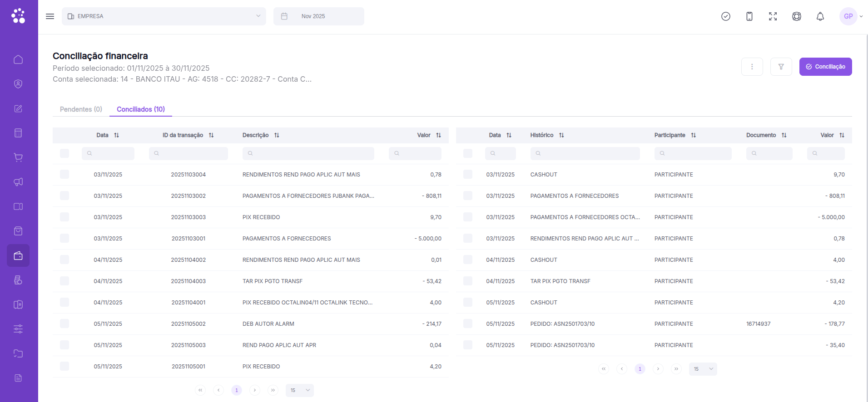The width and height of the screenshot is (868, 402).
Task: Open the EMPRESA company dropdown
Action: click(x=164, y=16)
